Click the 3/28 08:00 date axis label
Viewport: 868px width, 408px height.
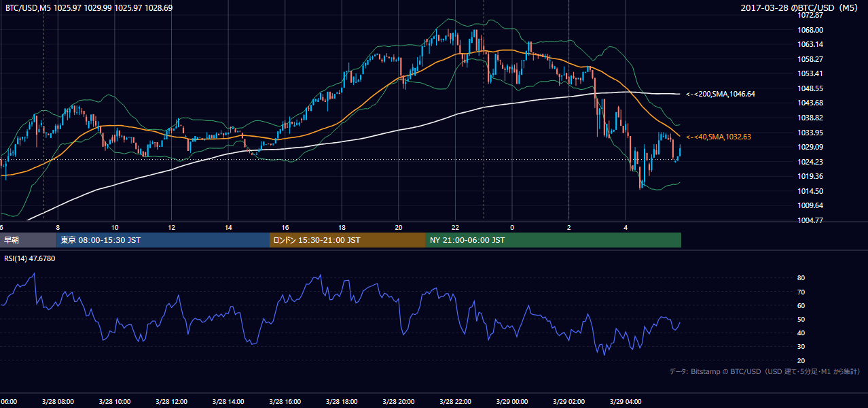click(56, 401)
